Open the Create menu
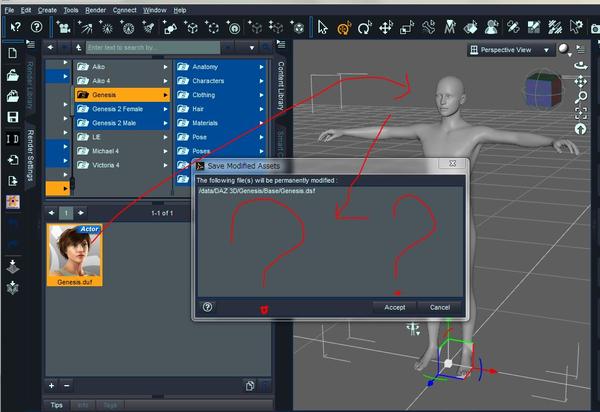 (47, 10)
